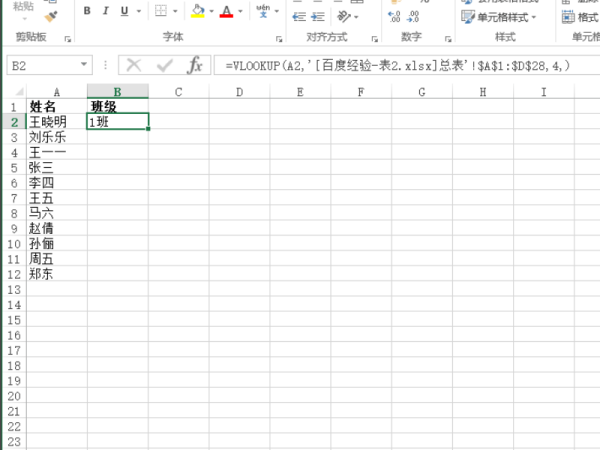The width and height of the screenshot is (600, 450).
Task: Click cell containing 刘乐乐
Action: tap(57, 137)
